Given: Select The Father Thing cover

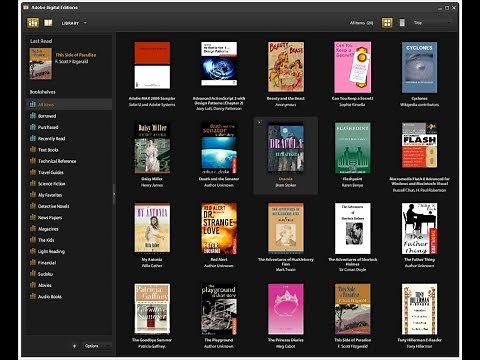Looking at the screenshot, I should (419, 229).
